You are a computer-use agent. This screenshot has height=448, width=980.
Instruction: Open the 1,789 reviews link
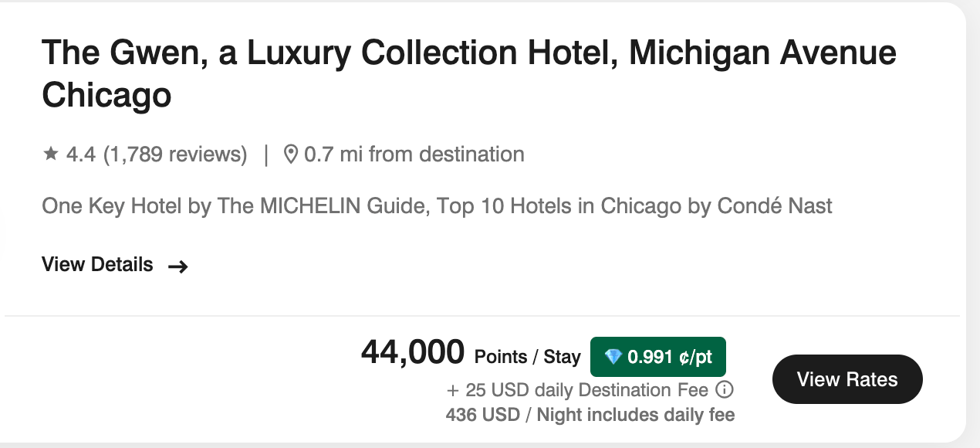(175, 154)
